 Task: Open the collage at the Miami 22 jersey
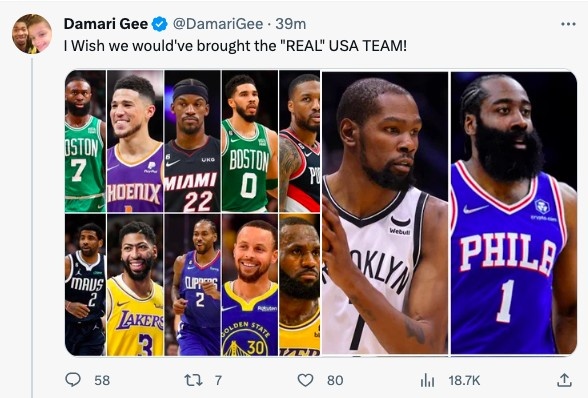tap(192, 141)
